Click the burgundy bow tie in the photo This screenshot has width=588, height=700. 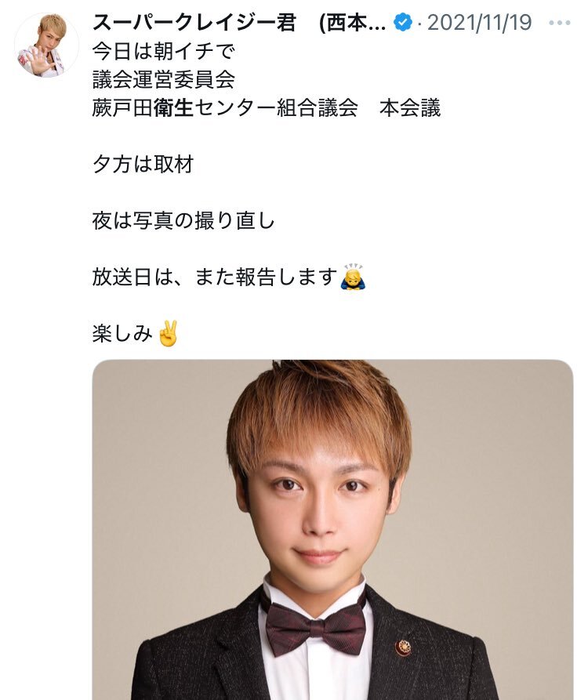(x=316, y=629)
